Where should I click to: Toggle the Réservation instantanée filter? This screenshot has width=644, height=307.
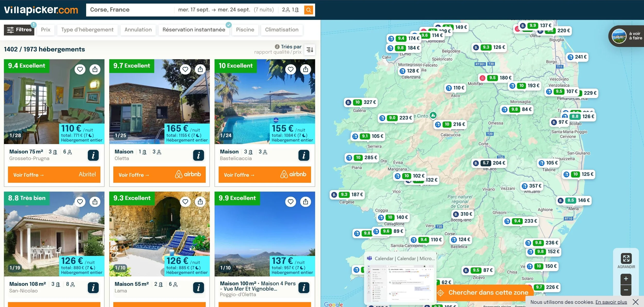click(x=194, y=30)
